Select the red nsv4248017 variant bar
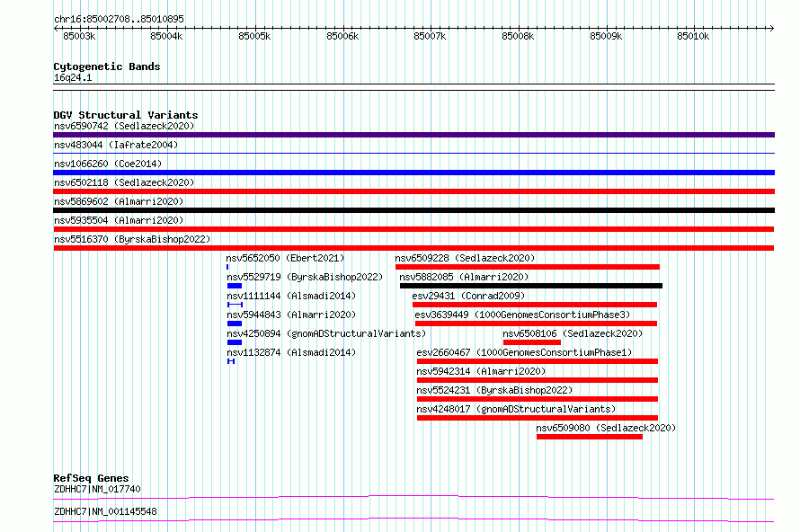This screenshot has width=800, height=532. (538, 418)
